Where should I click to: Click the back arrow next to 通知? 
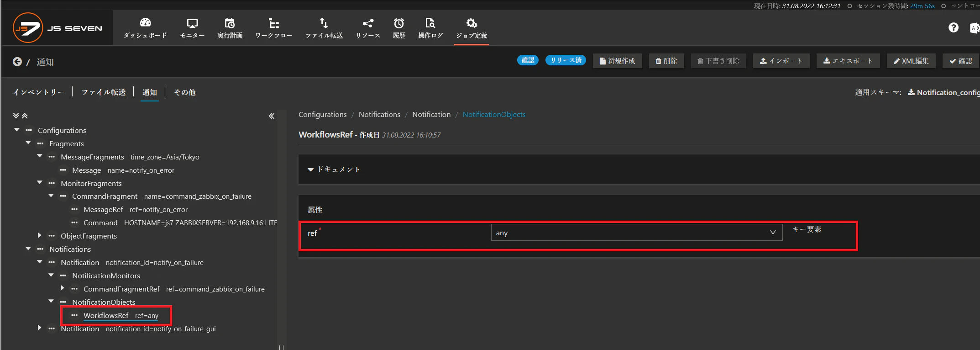pos(17,62)
